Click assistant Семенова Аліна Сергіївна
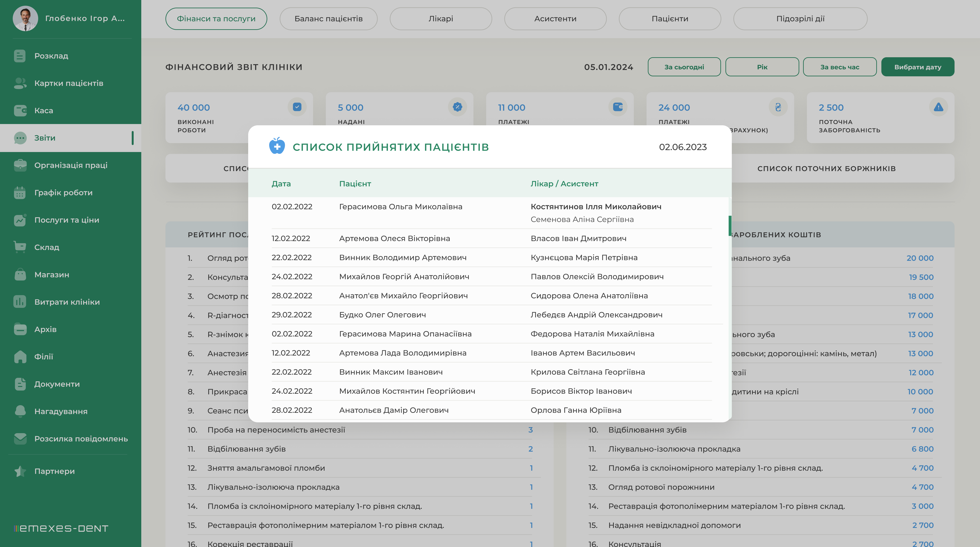 (582, 219)
